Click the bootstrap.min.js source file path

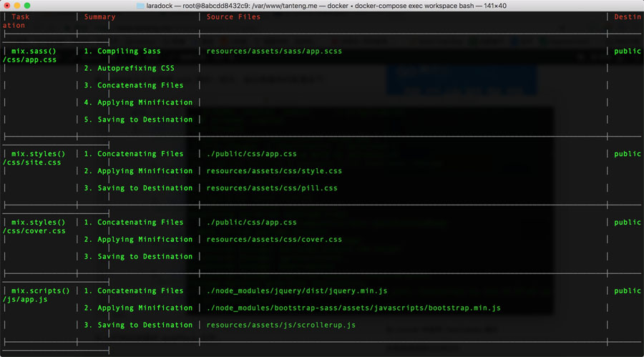353,308
